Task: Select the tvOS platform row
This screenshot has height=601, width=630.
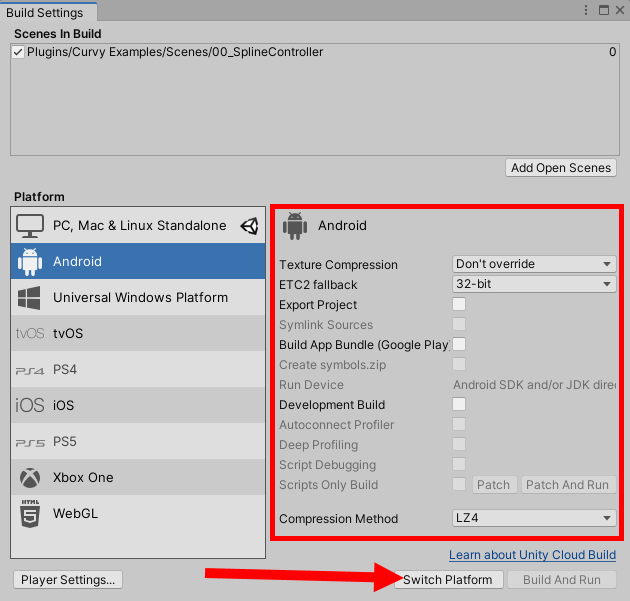Action: 138,333
